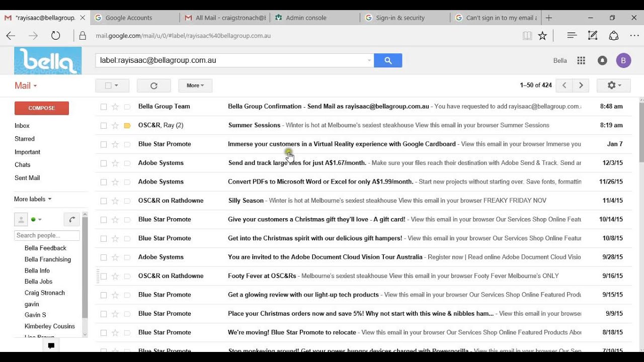Click the browser back arrow

pos(11,36)
